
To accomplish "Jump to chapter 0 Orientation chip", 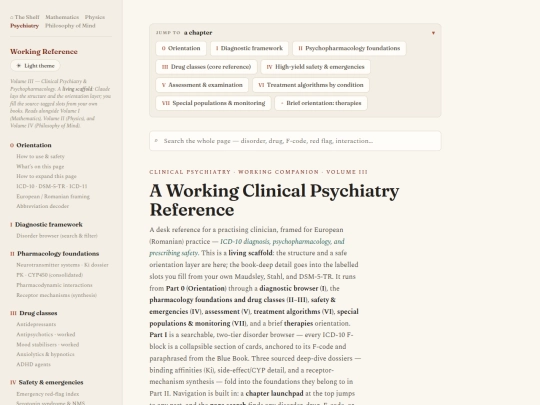I will pyautogui.click(x=181, y=48).
